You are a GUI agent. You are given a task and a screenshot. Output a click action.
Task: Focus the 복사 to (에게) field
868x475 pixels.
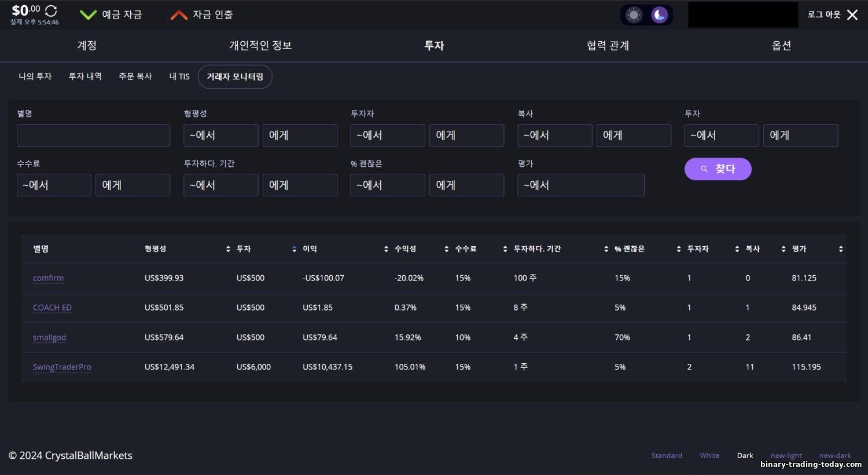coord(634,135)
